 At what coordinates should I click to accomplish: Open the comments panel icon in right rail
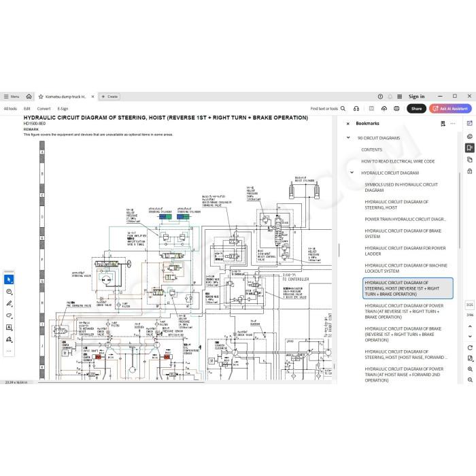pyautogui.click(x=470, y=136)
